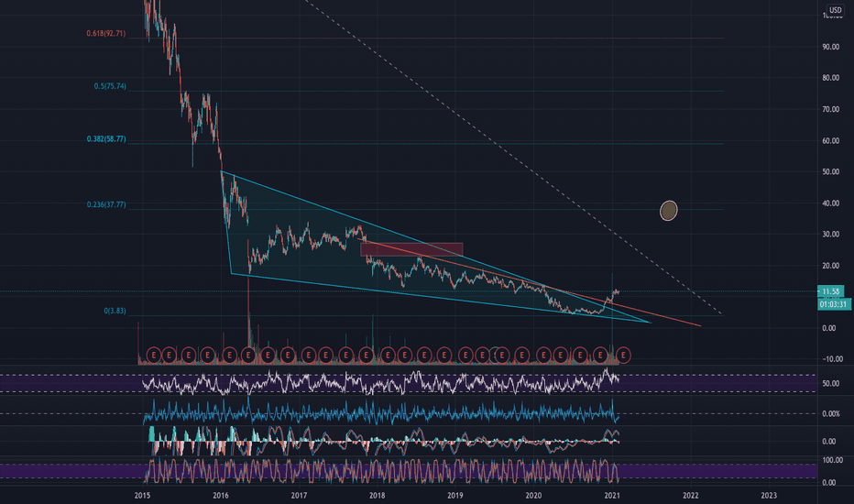Click the 0.618(92.71) Fibonacci level label

tap(105, 33)
